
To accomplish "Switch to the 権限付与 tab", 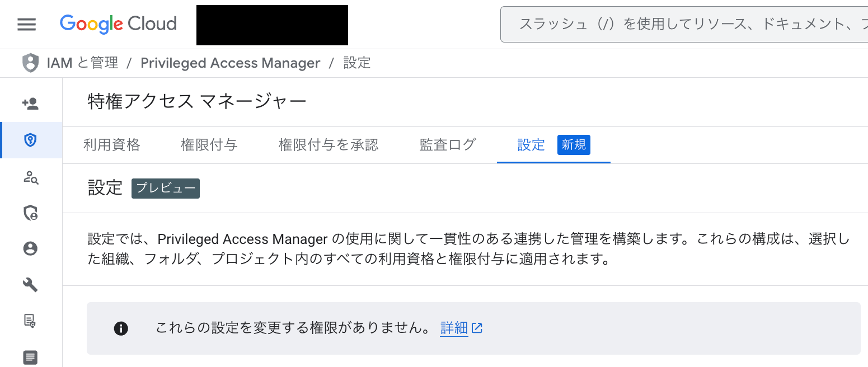I will pyautogui.click(x=209, y=144).
